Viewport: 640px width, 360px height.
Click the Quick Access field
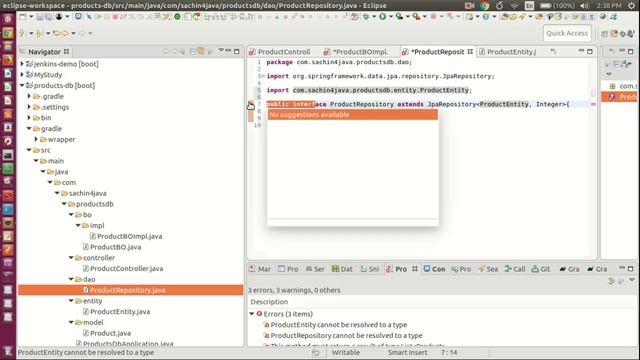pos(567,33)
